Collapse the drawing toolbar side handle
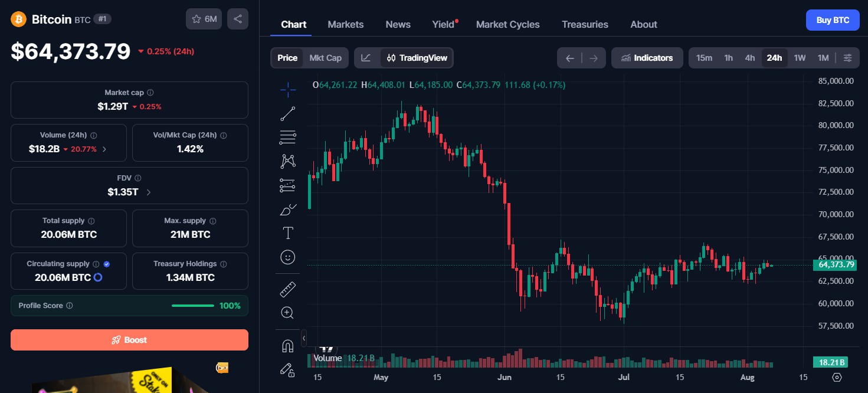 click(304, 338)
